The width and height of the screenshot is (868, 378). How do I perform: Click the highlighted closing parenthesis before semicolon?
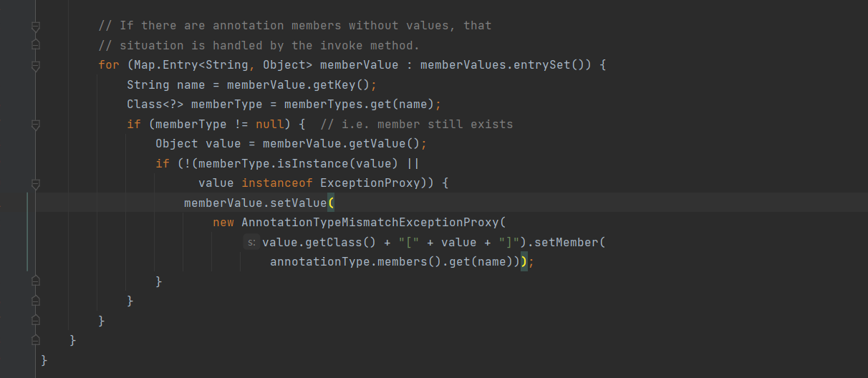[x=524, y=262]
